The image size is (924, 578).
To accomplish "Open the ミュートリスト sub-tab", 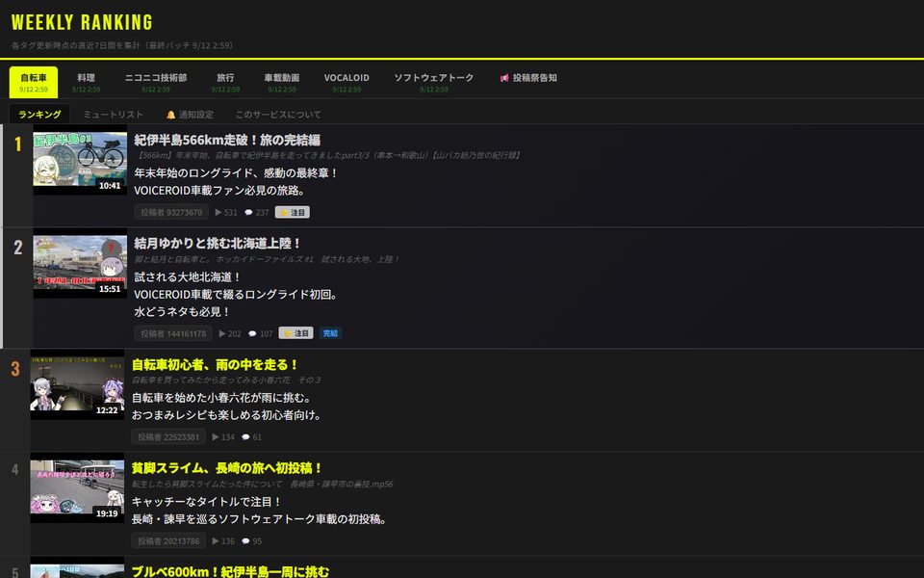I will (x=114, y=115).
